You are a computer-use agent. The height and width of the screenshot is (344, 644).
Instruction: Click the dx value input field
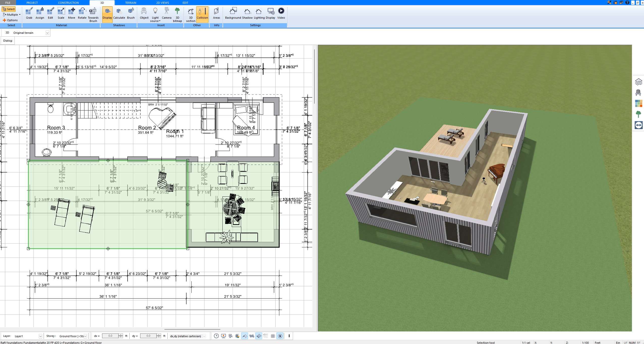pos(110,336)
